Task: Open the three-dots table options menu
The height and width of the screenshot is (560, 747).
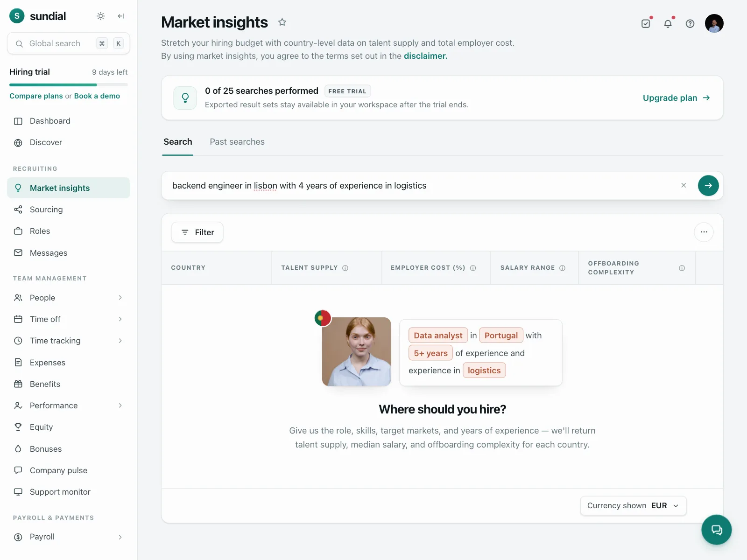Action: (x=704, y=232)
